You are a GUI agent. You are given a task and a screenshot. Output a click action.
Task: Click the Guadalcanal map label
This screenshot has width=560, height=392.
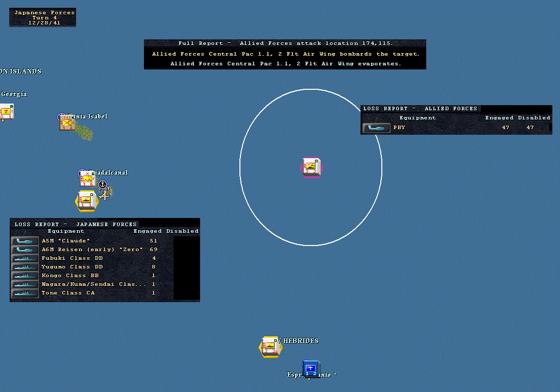point(108,173)
